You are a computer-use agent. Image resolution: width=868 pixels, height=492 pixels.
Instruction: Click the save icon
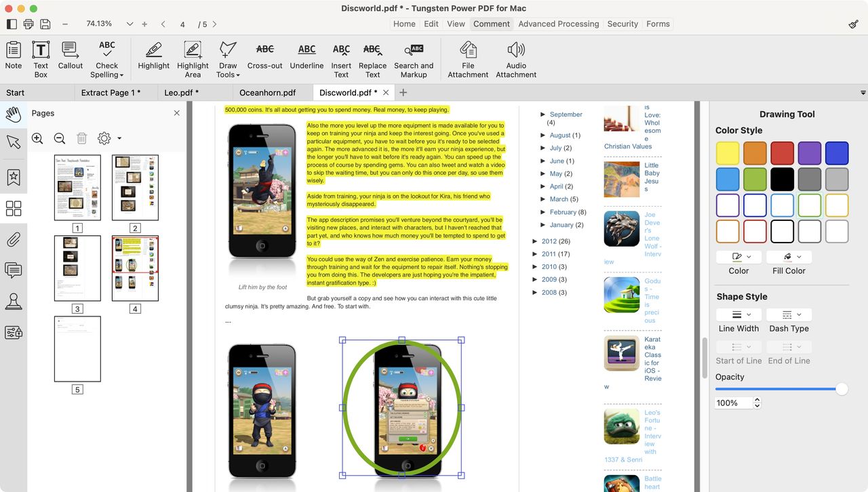click(45, 24)
